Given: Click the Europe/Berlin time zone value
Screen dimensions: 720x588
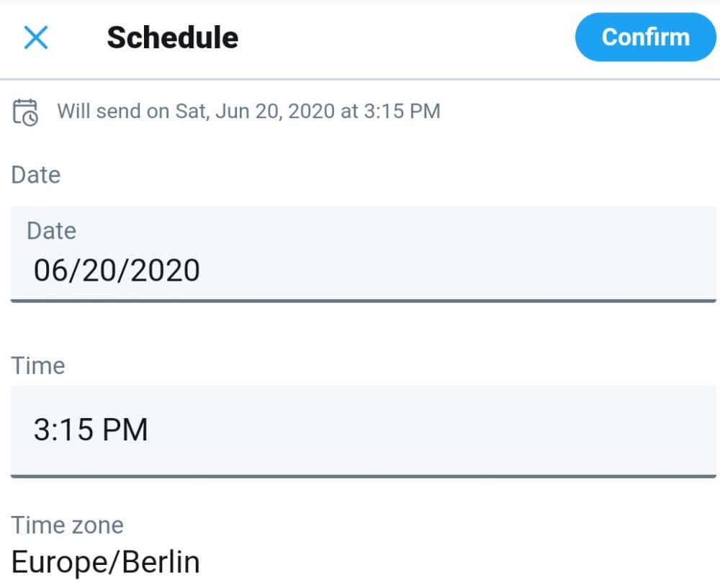Looking at the screenshot, I should [105, 562].
